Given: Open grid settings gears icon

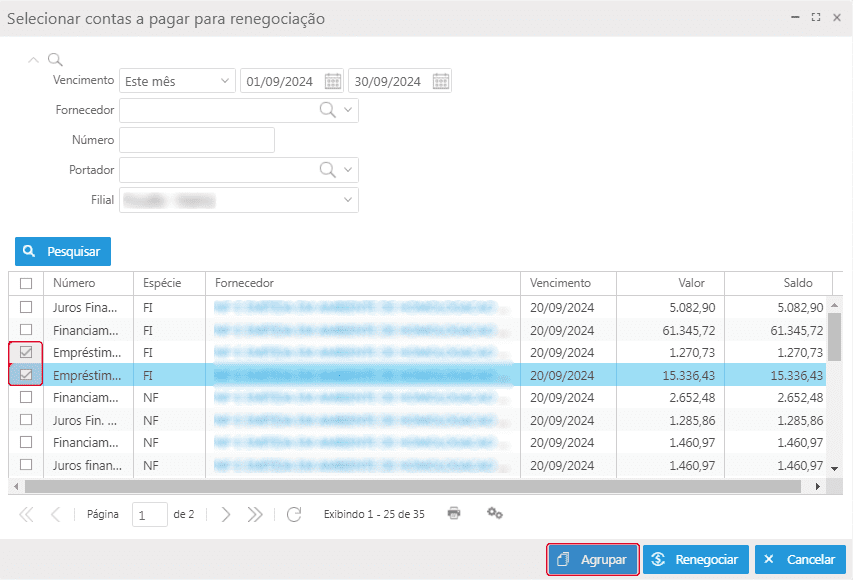Looking at the screenshot, I should [x=494, y=513].
